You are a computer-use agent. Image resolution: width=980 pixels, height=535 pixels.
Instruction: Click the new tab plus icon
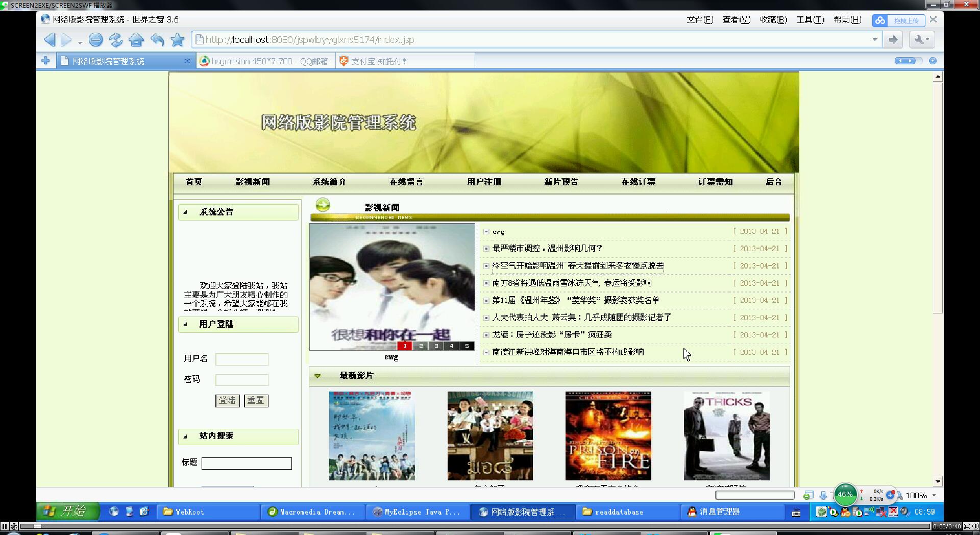45,61
